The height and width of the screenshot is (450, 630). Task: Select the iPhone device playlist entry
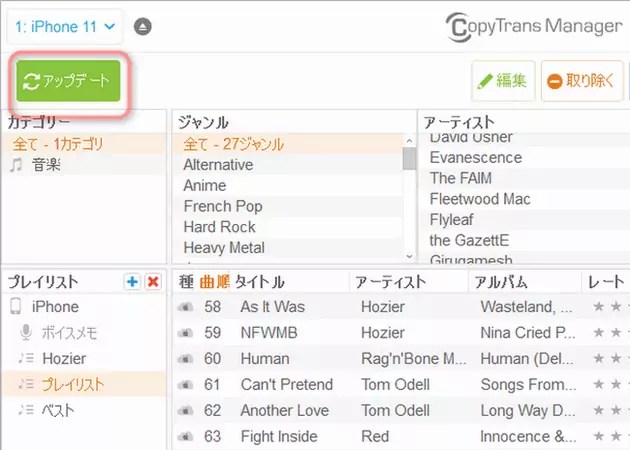pos(84,307)
